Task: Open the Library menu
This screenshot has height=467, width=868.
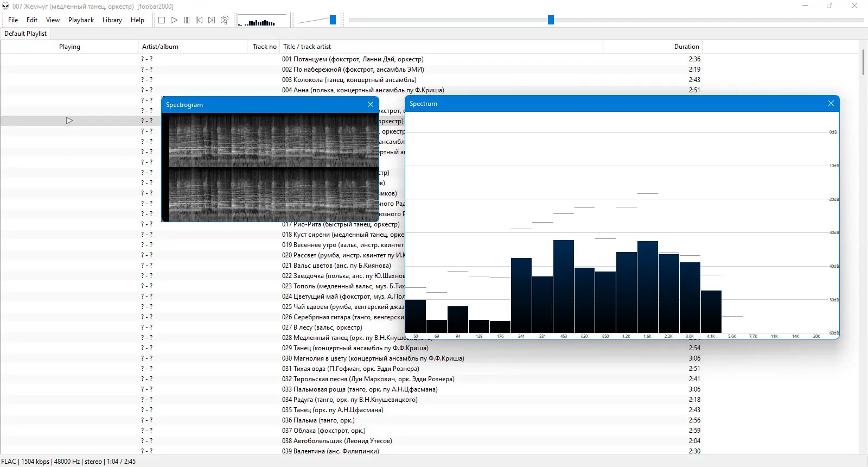Action: (112, 20)
